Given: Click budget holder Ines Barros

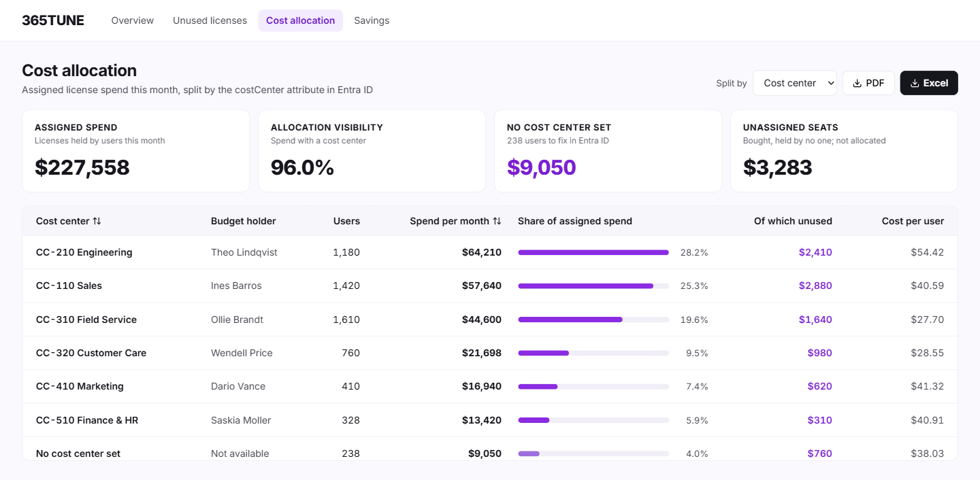Looking at the screenshot, I should tap(236, 286).
